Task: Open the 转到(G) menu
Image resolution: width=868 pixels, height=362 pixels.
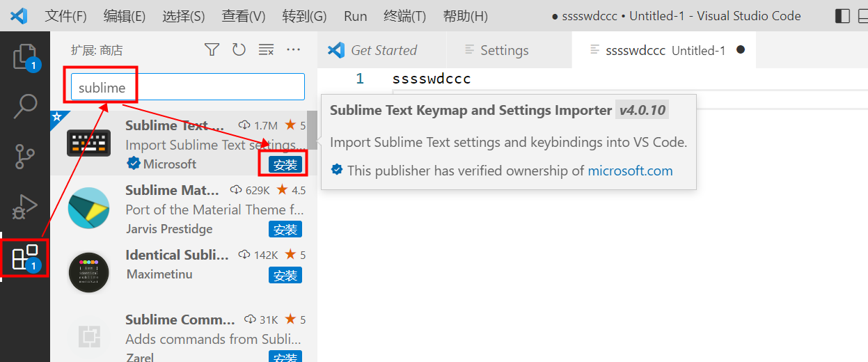Action: [x=304, y=16]
